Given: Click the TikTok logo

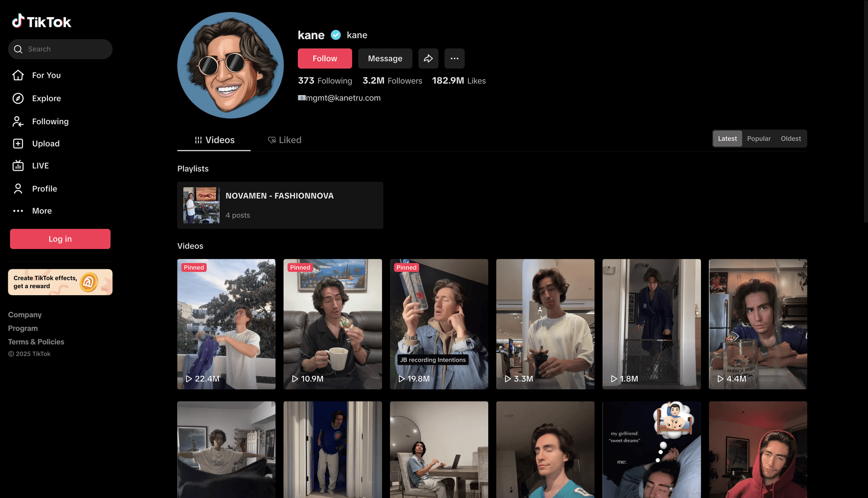Looking at the screenshot, I should (42, 21).
